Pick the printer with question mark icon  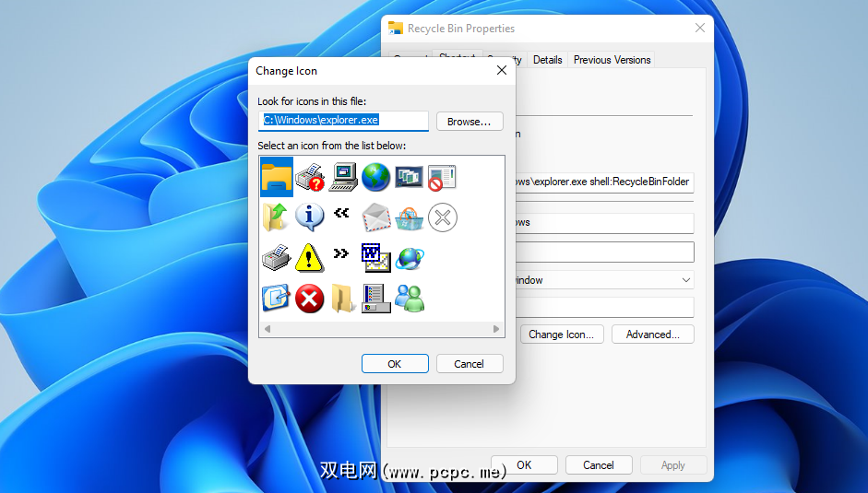[x=309, y=177]
